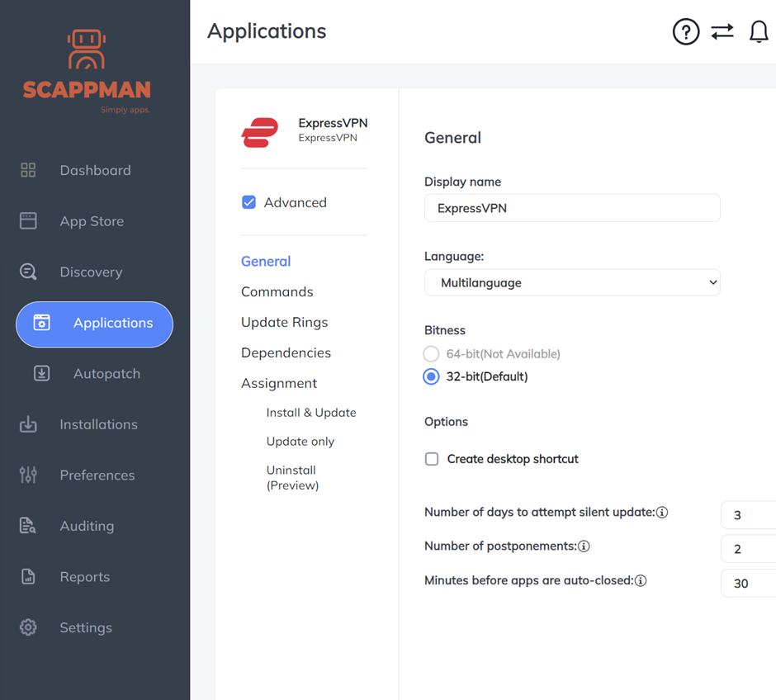Open Dashboard from the sidebar grid icon
The image size is (776, 700).
pos(28,170)
